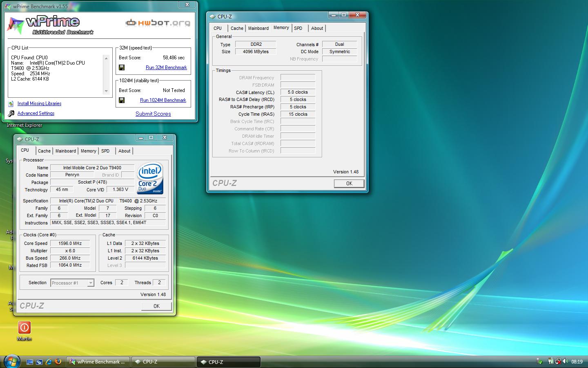Click the Intel Core 2 Duo logo
The image size is (588, 368).
(150, 178)
